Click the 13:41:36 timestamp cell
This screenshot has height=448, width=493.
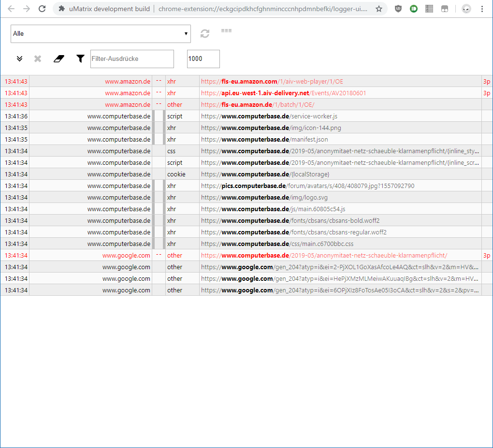click(x=16, y=116)
